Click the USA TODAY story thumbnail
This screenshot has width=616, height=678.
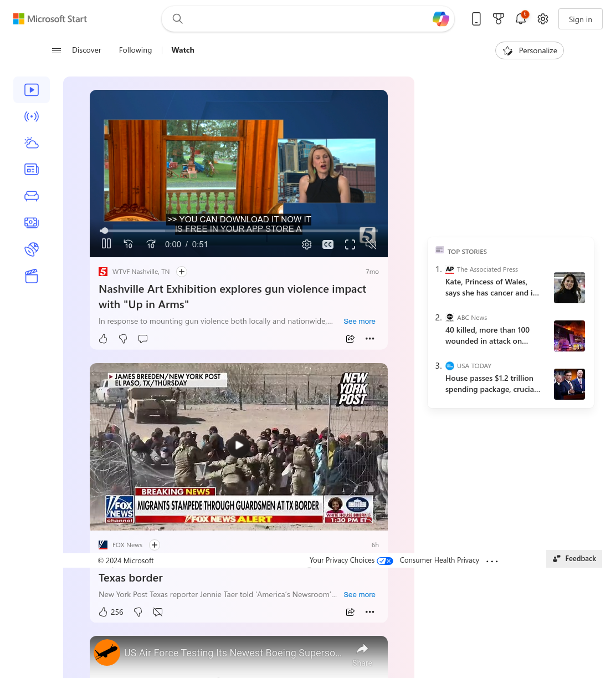click(x=569, y=384)
